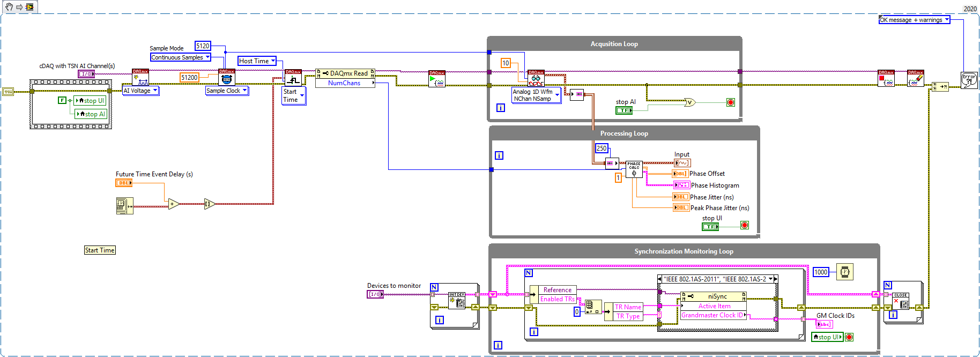Click the 51200 numeric constant

(x=189, y=78)
